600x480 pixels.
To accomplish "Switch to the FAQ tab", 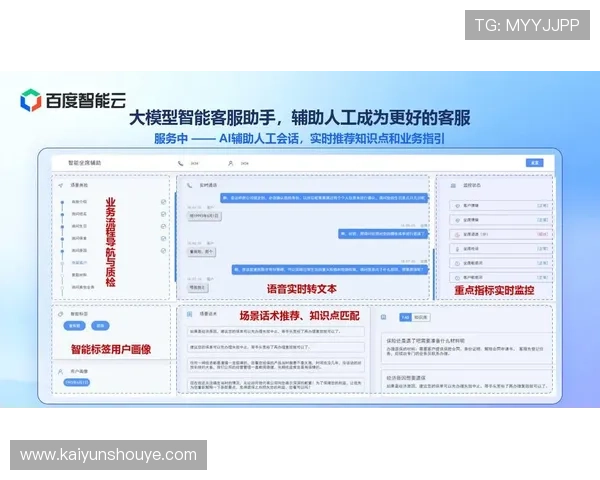I will (x=405, y=317).
